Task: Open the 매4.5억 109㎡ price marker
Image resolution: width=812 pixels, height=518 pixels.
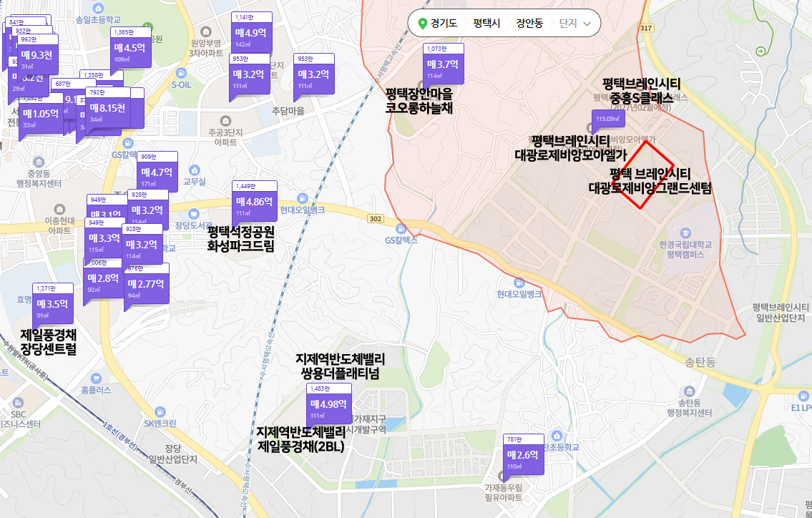Action: [130, 48]
